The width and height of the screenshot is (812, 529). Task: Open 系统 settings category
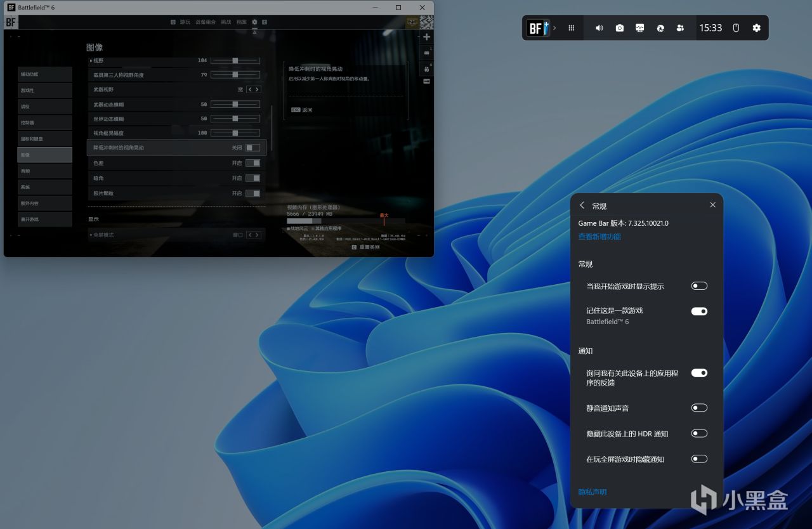tap(45, 187)
